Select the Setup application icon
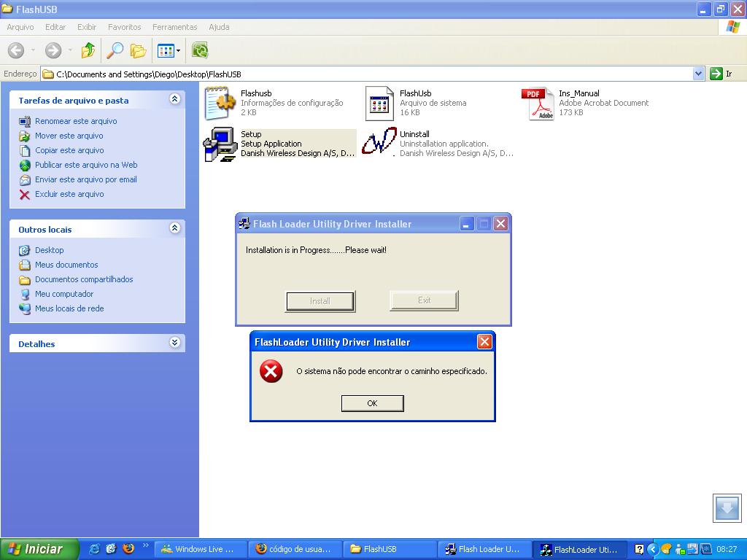This screenshot has width=747, height=560. [220, 144]
